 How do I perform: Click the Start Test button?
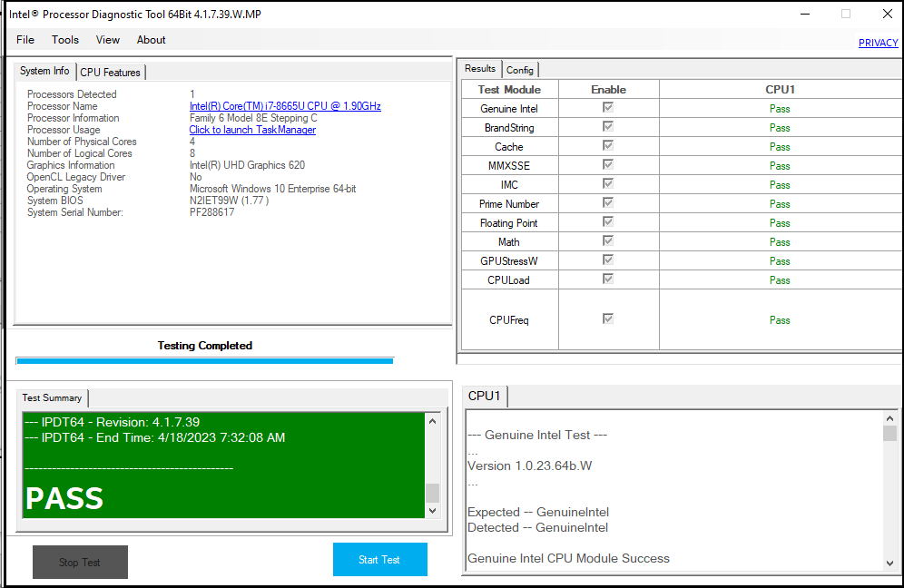[x=380, y=559]
